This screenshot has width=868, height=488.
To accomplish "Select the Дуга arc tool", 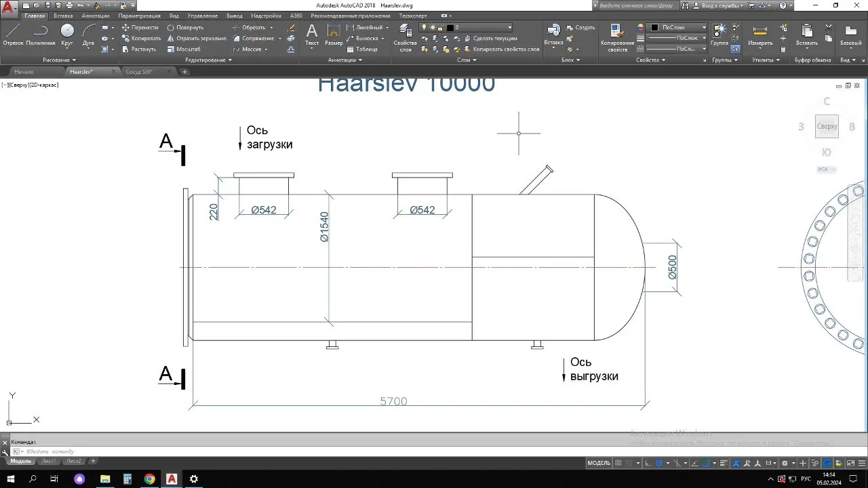I will [88, 35].
